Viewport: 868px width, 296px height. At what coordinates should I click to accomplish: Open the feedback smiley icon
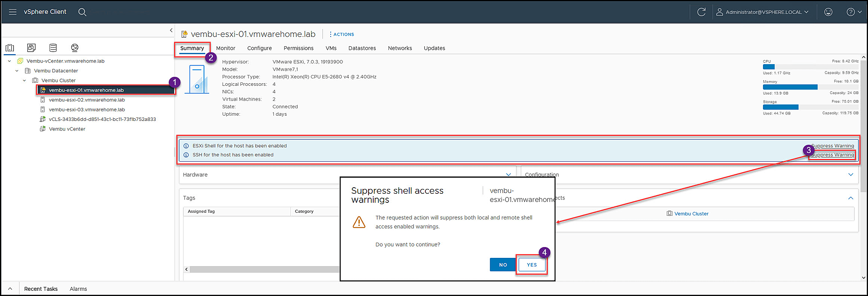pyautogui.click(x=828, y=12)
